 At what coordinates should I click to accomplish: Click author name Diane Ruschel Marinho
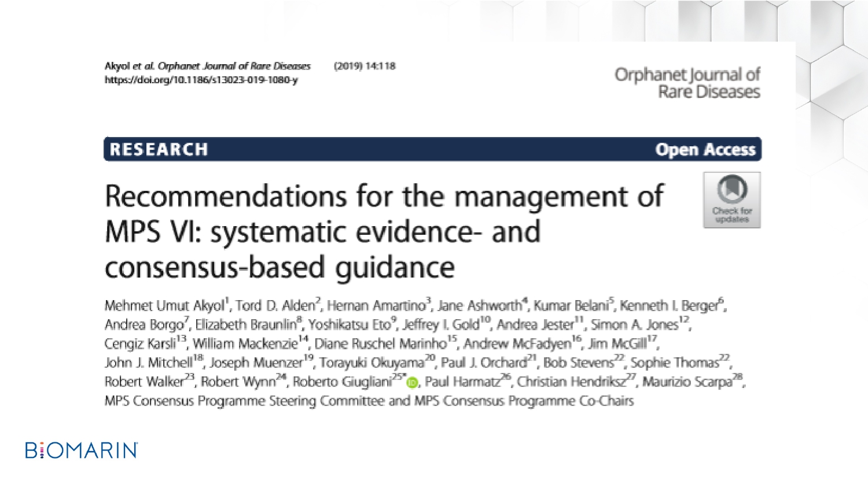coord(381,344)
